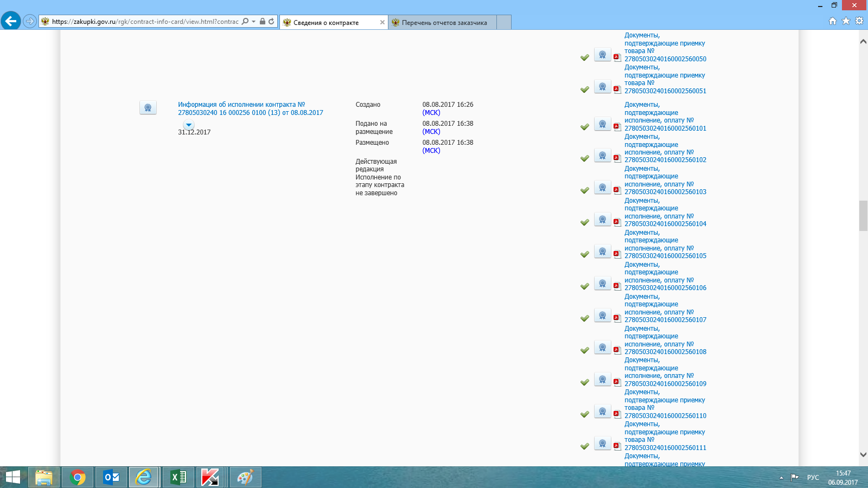Image resolution: width=868 pixels, height=488 pixels.
Task: Open document link ending 2560102
Action: [665, 149]
